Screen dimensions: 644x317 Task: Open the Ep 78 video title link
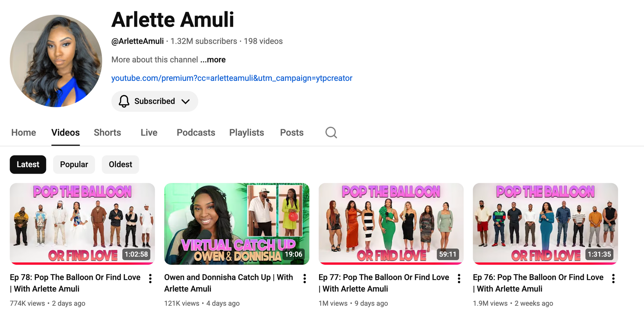point(75,283)
